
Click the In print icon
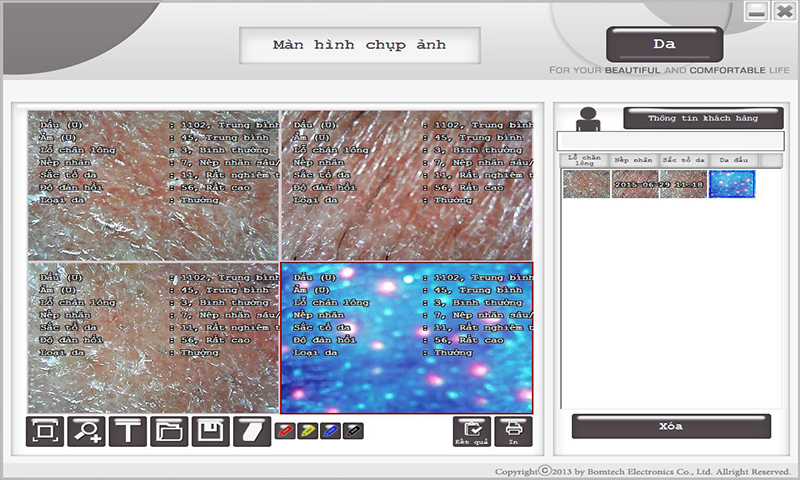[x=513, y=431]
